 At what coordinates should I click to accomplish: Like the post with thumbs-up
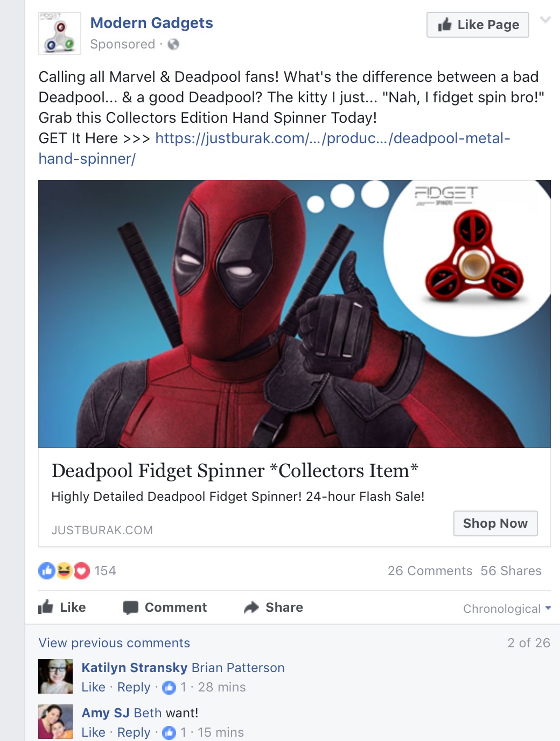click(x=62, y=607)
